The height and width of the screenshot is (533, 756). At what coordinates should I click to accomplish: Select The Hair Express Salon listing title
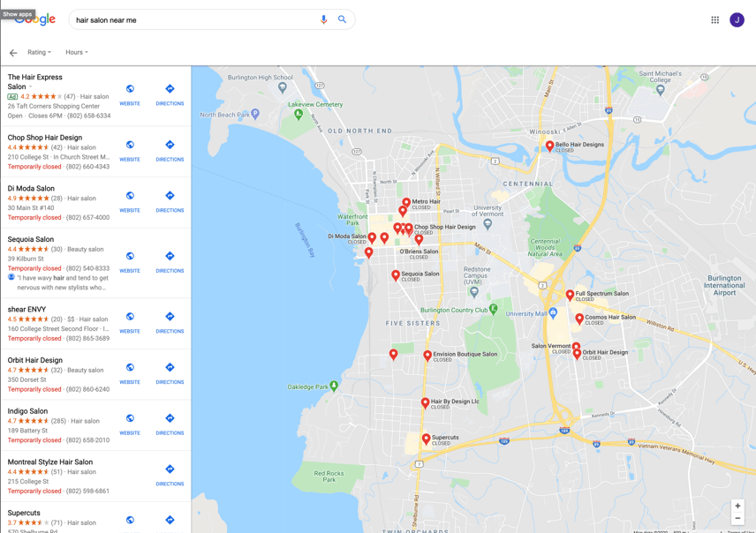[34, 82]
